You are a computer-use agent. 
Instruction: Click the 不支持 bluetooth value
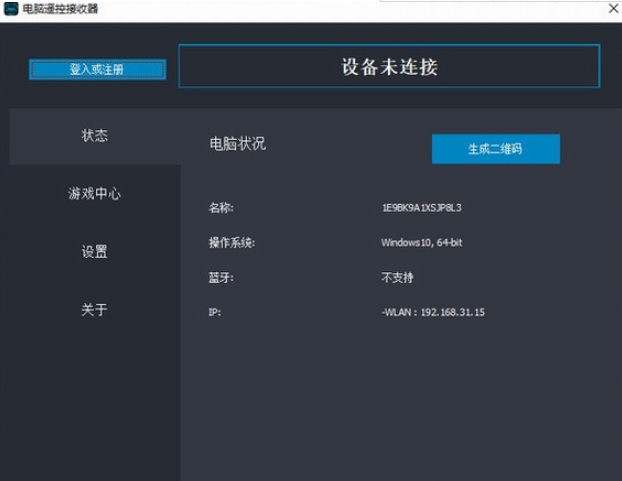[x=397, y=277]
